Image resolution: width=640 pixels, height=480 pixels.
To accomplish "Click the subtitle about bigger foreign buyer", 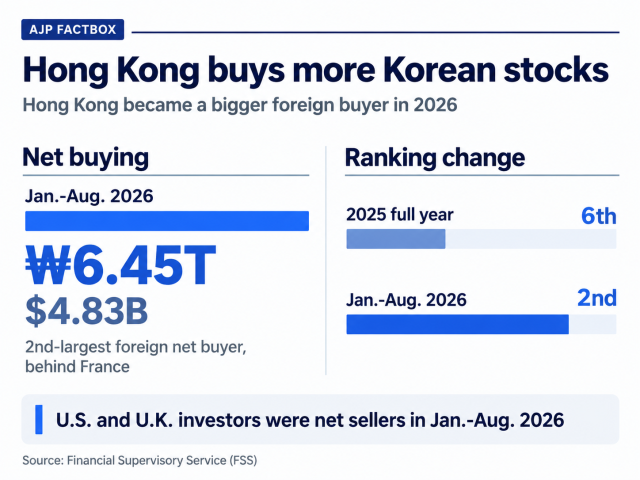I will [x=240, y=105].
